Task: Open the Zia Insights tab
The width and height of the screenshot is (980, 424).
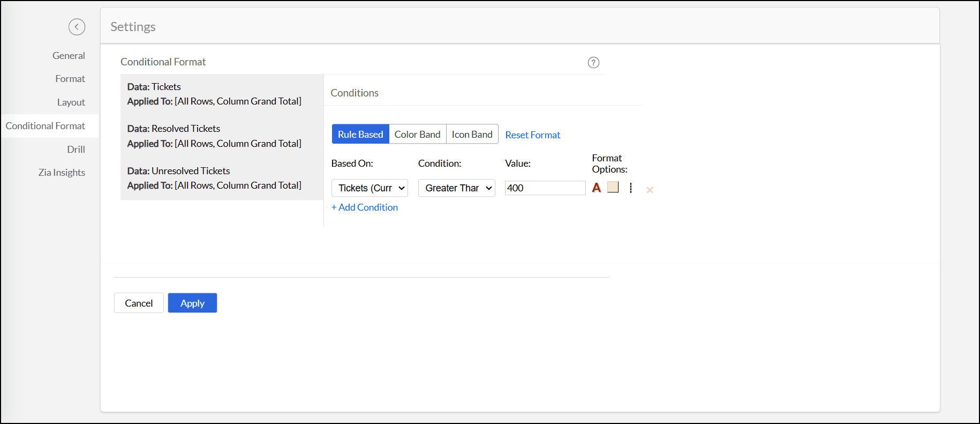Action: [x=62, y=173]
